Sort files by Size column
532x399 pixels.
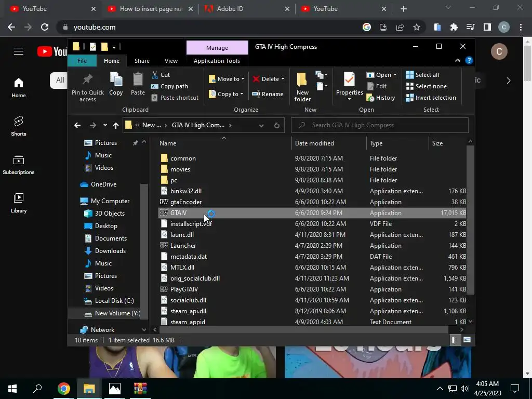[x=447, y=143]
